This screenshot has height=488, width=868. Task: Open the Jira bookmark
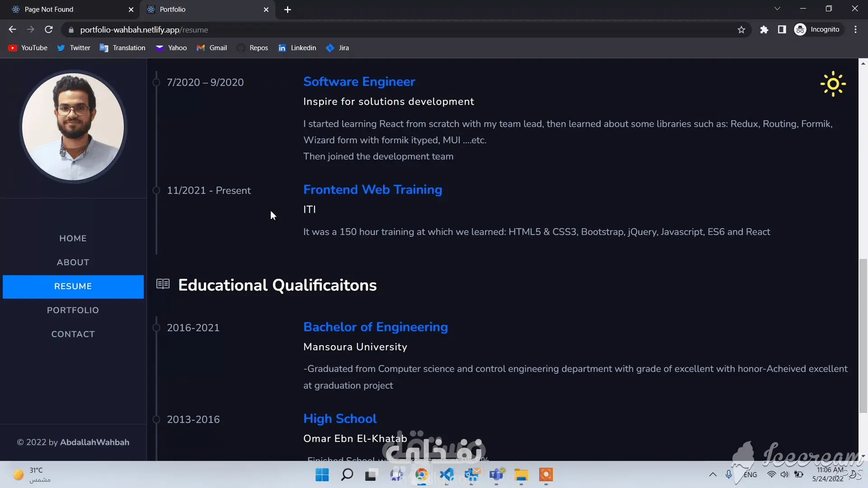point(338,48)
